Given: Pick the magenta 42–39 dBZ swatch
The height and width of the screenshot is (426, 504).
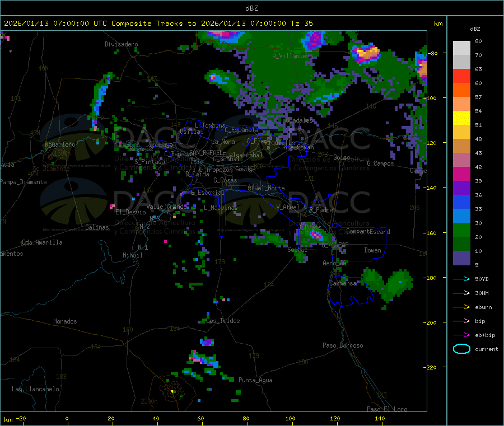Looking at the screenshot, I should pyautogui.click(x=461, y=174).
